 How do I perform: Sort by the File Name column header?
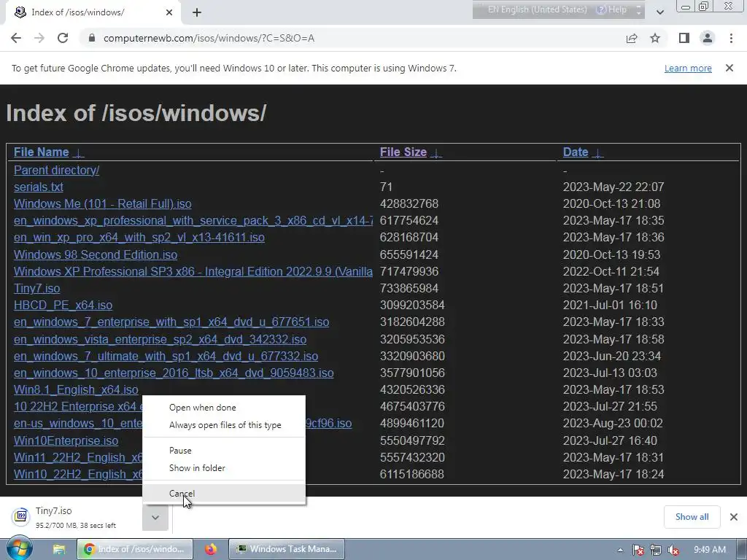click(x=42, y=152)
